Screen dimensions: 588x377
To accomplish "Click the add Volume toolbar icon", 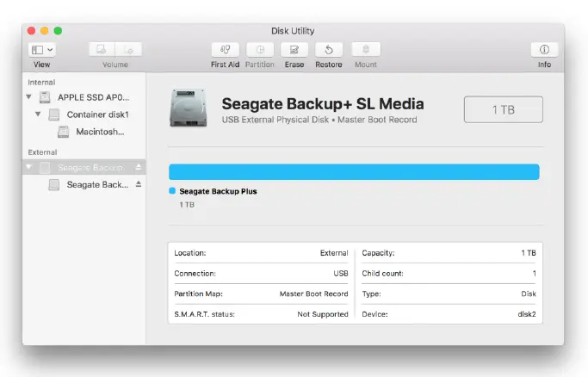I will [x=102, y=49].
